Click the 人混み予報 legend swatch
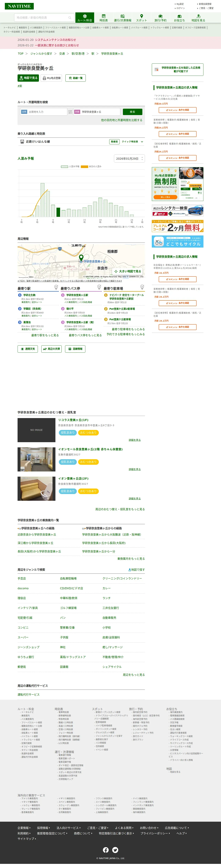This screenshot has height=868, width=221. tap(64, 166)
